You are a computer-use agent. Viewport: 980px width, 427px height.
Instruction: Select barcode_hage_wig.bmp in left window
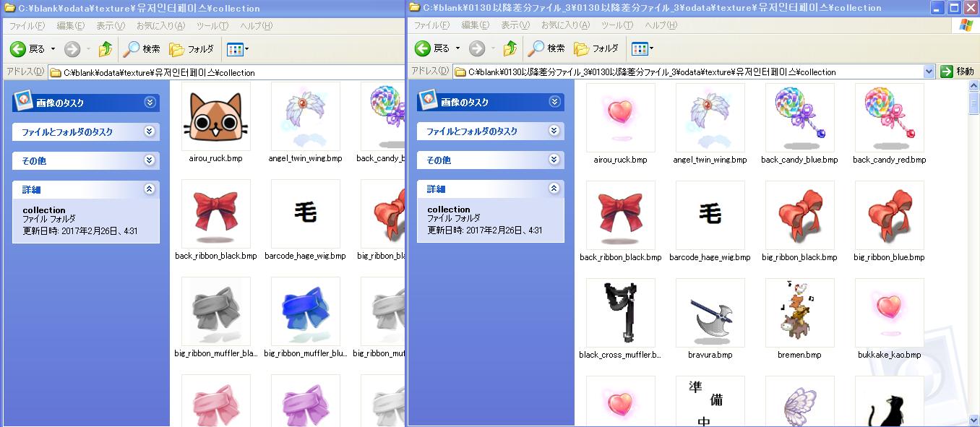[x=306, y=214]
